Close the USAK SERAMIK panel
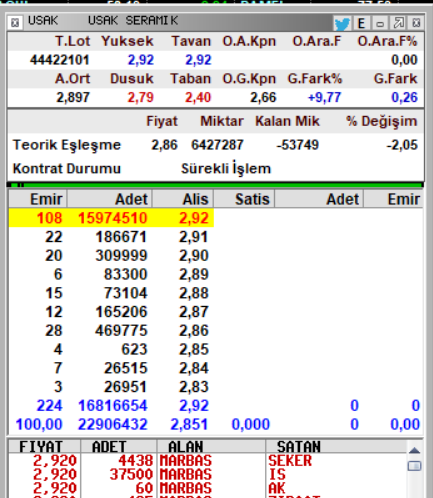Image resolution: width=433 pixels, height=498 pixels. (416, 23)
